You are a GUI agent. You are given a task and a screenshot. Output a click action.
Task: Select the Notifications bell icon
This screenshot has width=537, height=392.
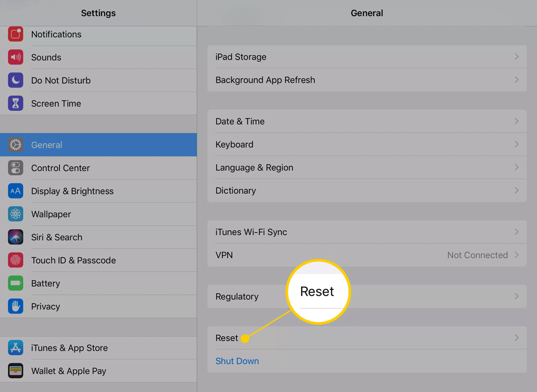pos(16,34)
